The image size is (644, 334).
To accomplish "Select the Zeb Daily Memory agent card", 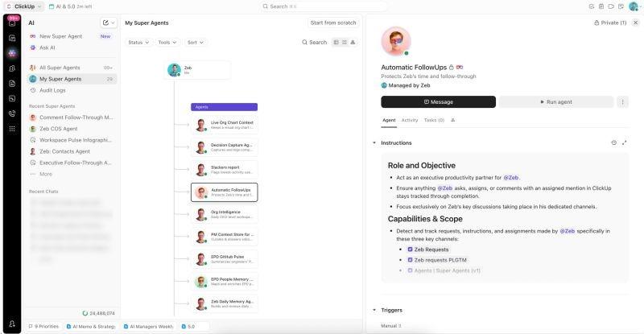I will click(225, 303).
